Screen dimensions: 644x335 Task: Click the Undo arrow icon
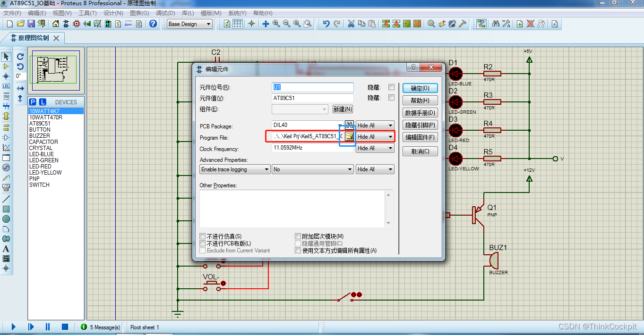point(326,24)
